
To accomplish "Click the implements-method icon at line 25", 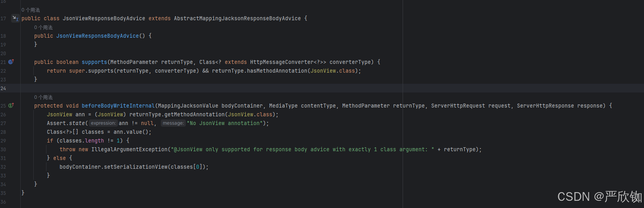I will point(11,106).
